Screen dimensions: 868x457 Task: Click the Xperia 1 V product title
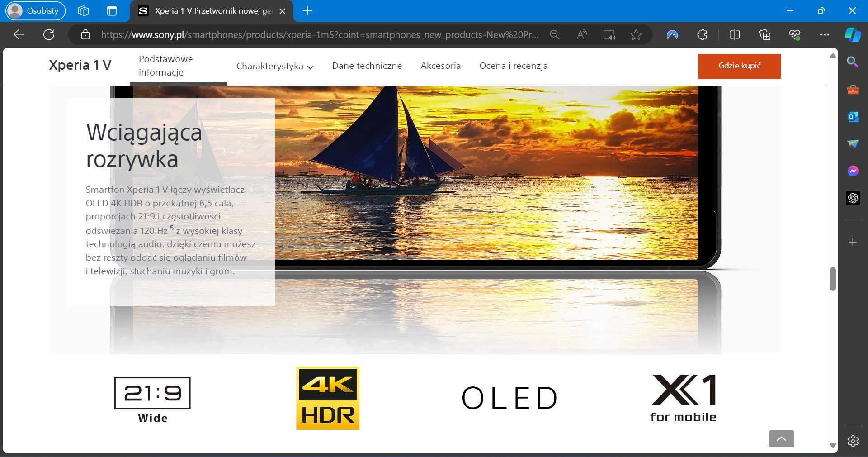pyautogui.click(x=80, y=66)
